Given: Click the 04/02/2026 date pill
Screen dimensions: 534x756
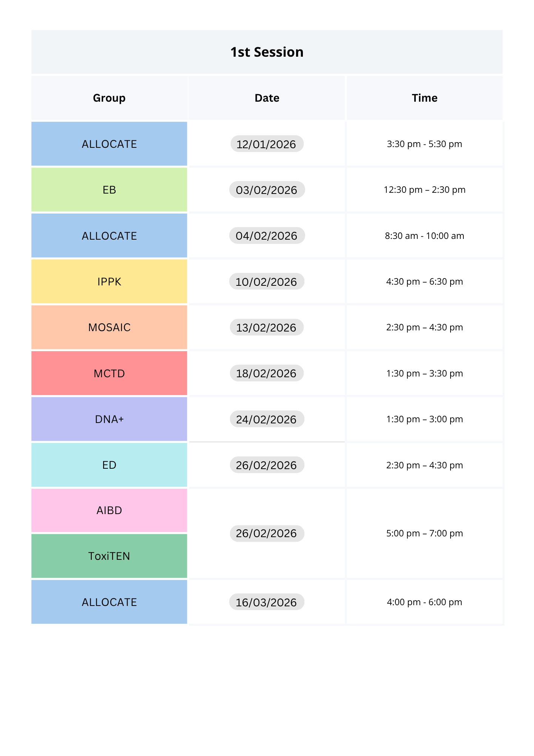Looking at the screenshot, I should pos(267,236).
